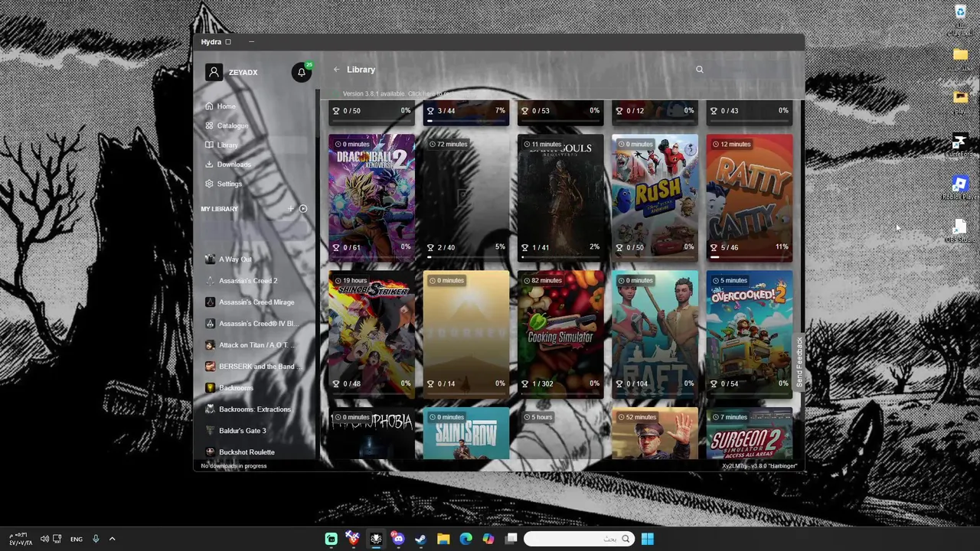The image size is (980, 551).
Task: Click the taskbar search box
Action: pyautogui.click(x=580, y=539)
